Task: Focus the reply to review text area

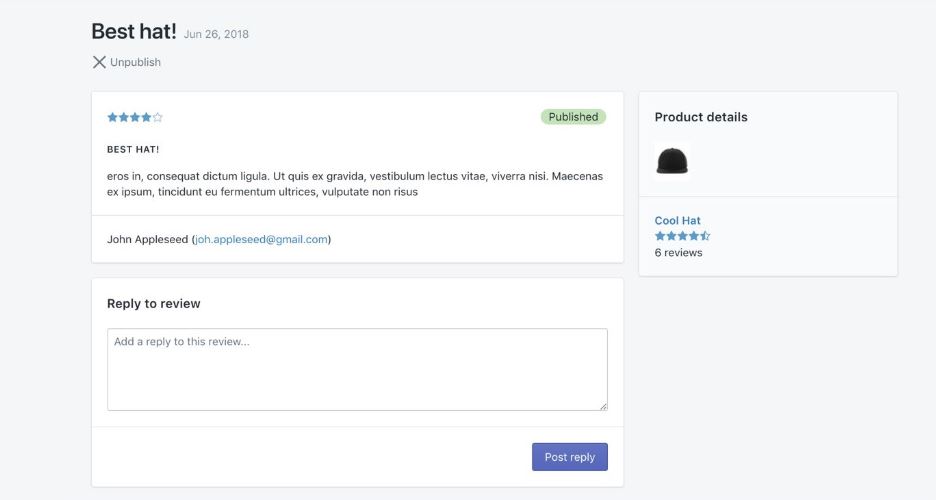Action: [357, 369]
